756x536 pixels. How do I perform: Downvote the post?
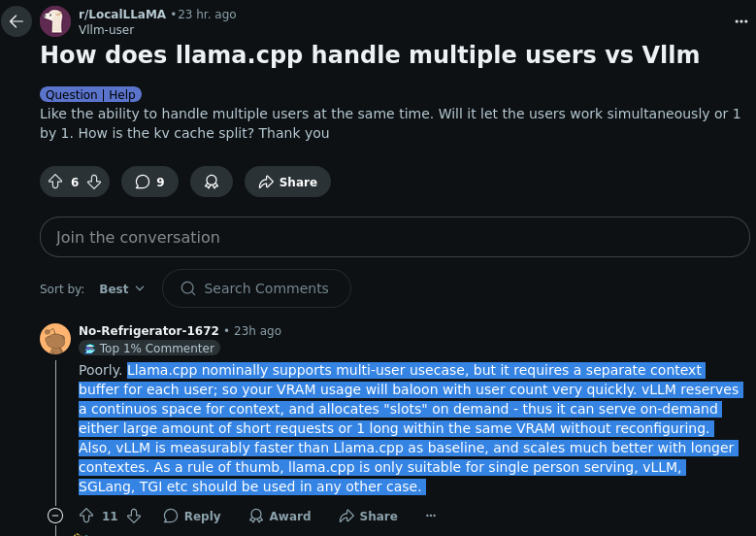94,182
